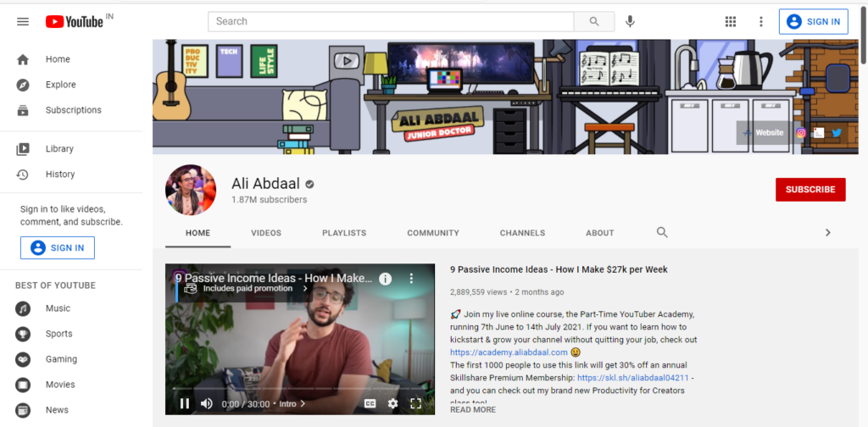Click the Explore compass icon
Screen dimensions: 868x427
click(x=23, y=85)
